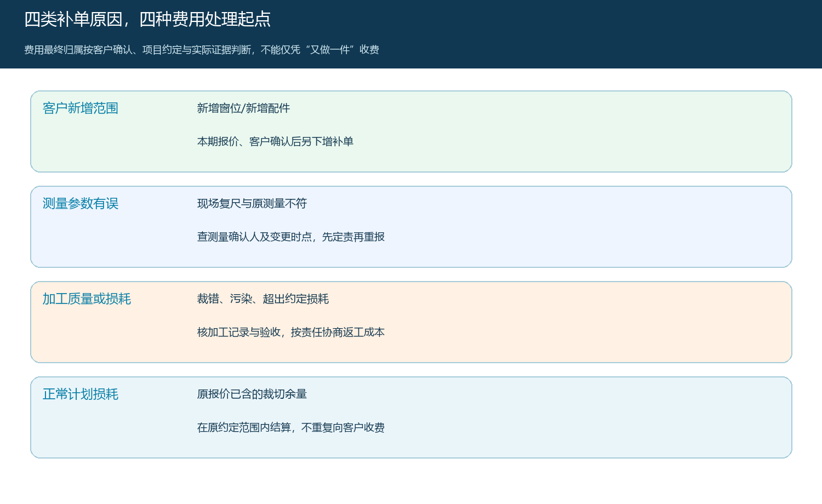Viewport: 822px width, 504px height.
Task: Select the text 现场复尺与原测量不符
Action: 252,203
